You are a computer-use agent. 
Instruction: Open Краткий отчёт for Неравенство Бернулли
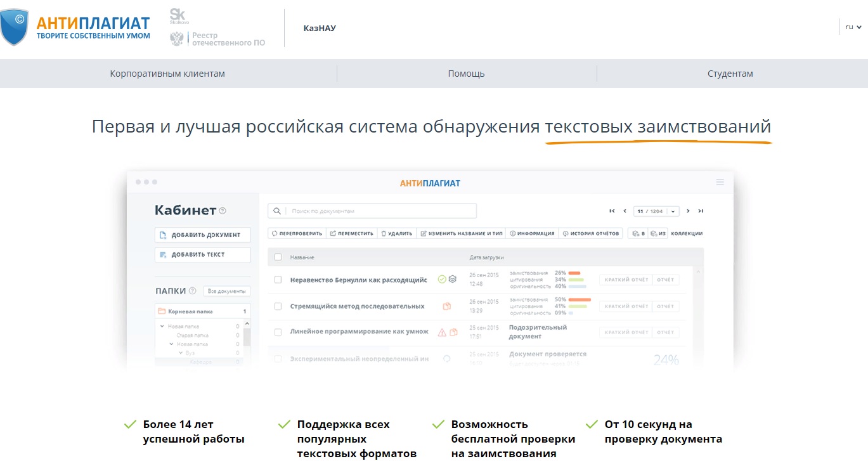coord(626,280)
